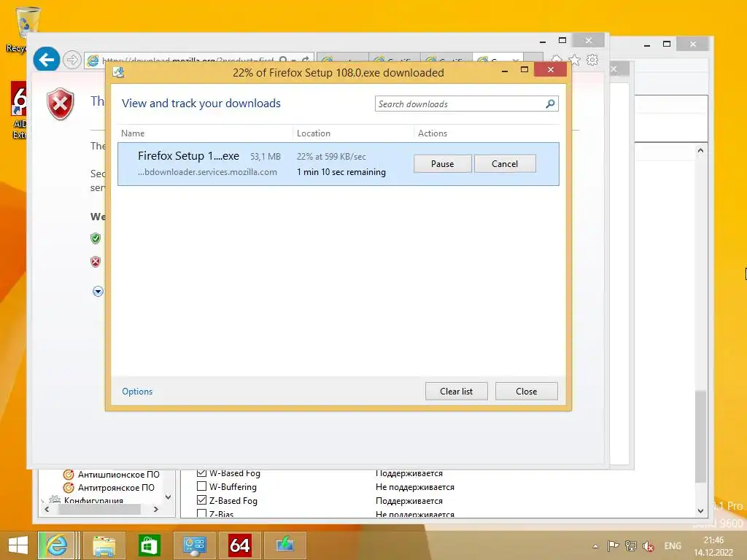Click 'Не поддерживается' in the W-Buffering row
The image size is (747, 560).
pos(415,487)
